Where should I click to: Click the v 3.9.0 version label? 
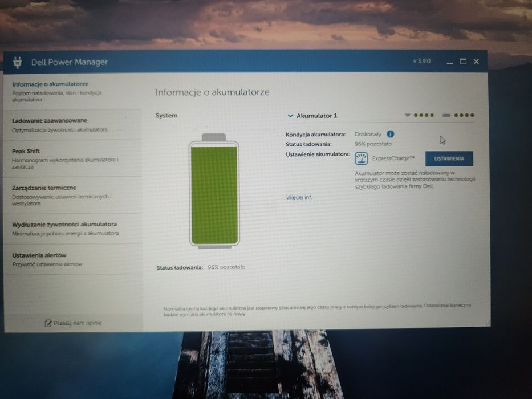click(422, 61)
